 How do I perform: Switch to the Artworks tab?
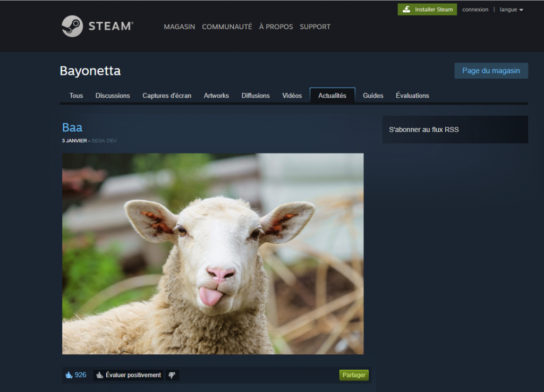click(x=216, y=96)
